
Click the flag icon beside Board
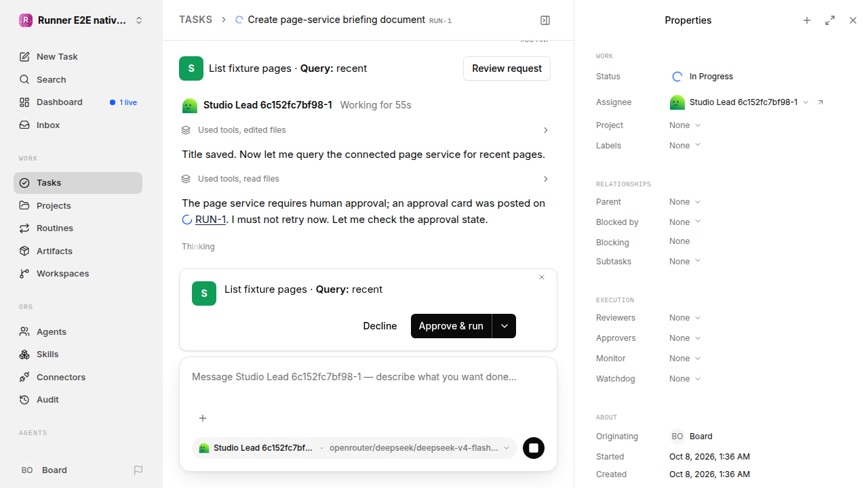point(138,470)
